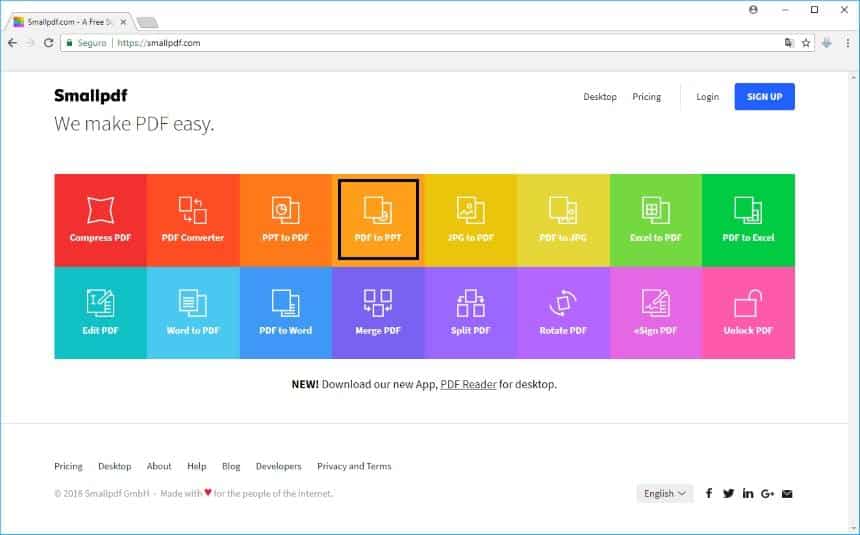Follow the PDF Reader download link

[468, 384]
